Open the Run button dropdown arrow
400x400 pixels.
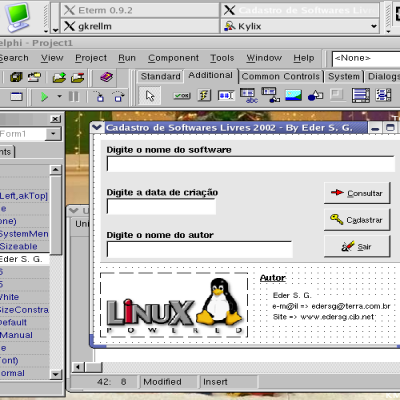point(59,96)
